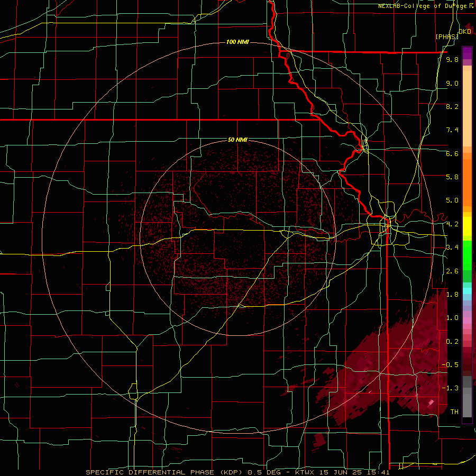Click the 5.8 value on the color scale
Screen dimensions: 476x476
click(x=452, y=177)
